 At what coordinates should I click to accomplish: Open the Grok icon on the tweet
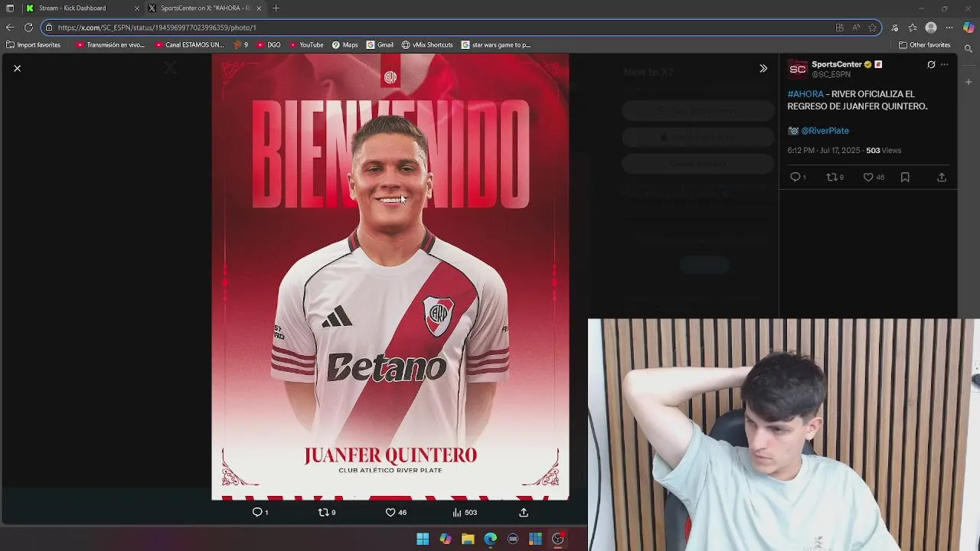pyautogui.click(x=931, y=64)
